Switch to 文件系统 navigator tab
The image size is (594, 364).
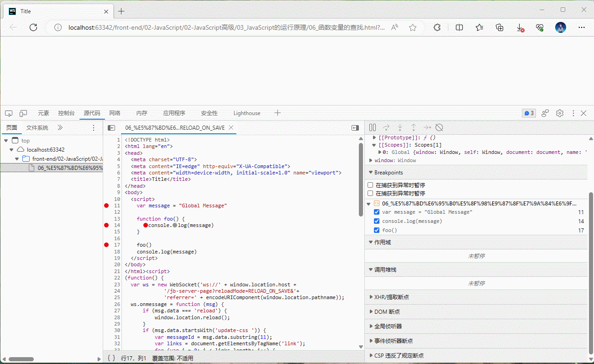pyautogui.click(x=37, y=128)
